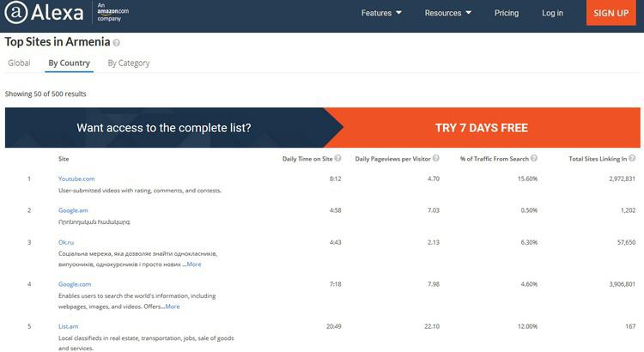644x352 pixels.
Task: Switch to the By Category tab
Action: pos(128,63)
